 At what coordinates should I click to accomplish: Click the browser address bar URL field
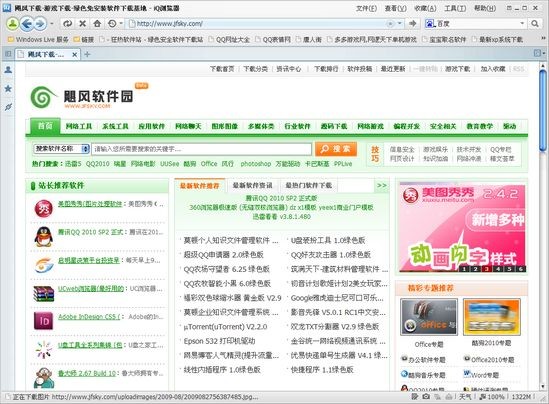259,23
